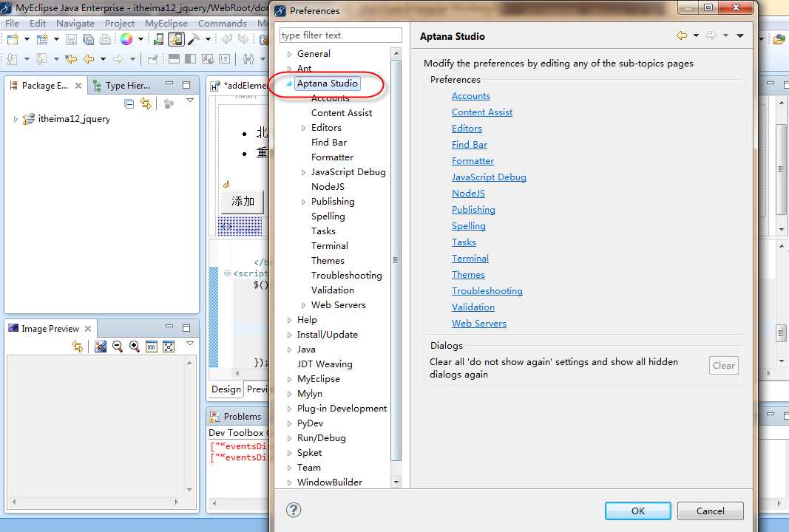The height and width of the screenshot is (532, 789).
Task: Open the Navigate menu
Action: coord(75,23)
